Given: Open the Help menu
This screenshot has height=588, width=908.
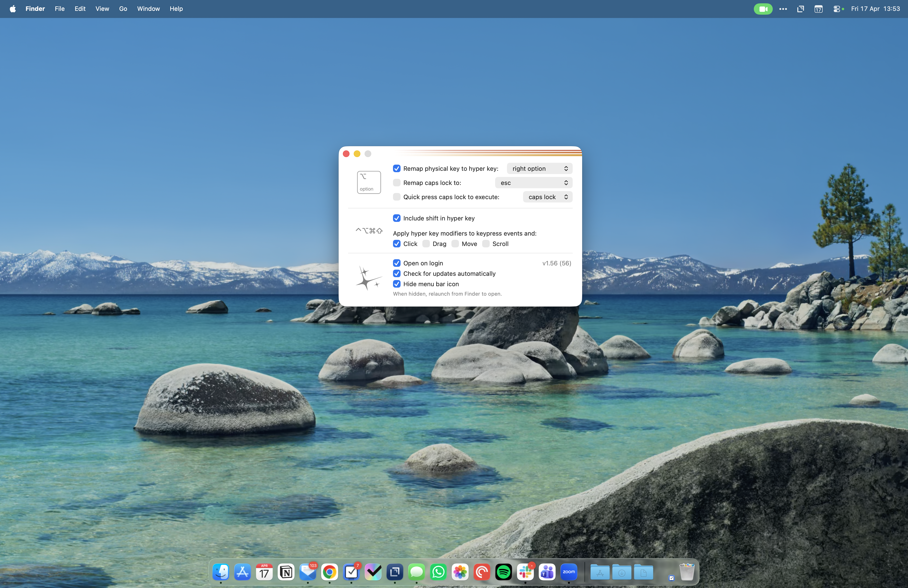Looking at the screenshot, I should click(x=176, y=9).
